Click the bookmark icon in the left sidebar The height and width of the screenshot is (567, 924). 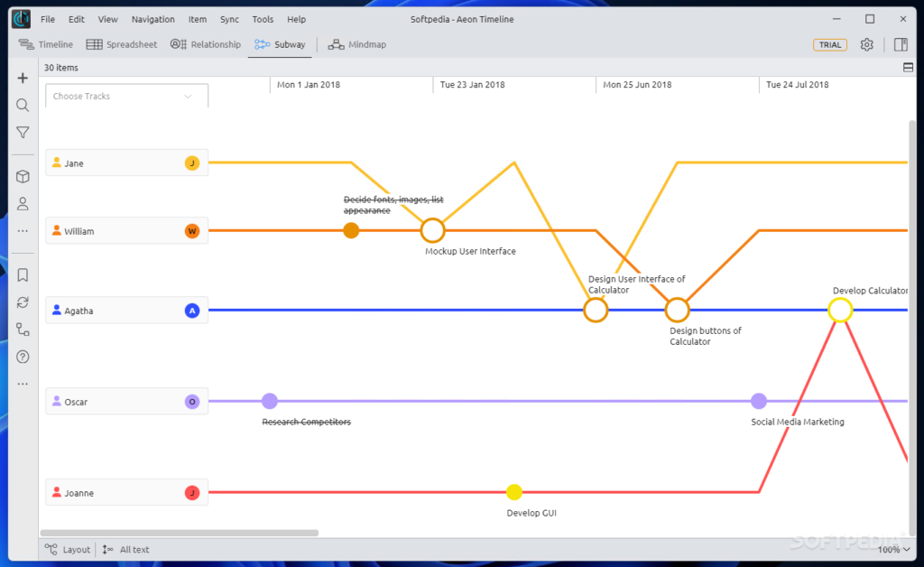pos(22,274)
